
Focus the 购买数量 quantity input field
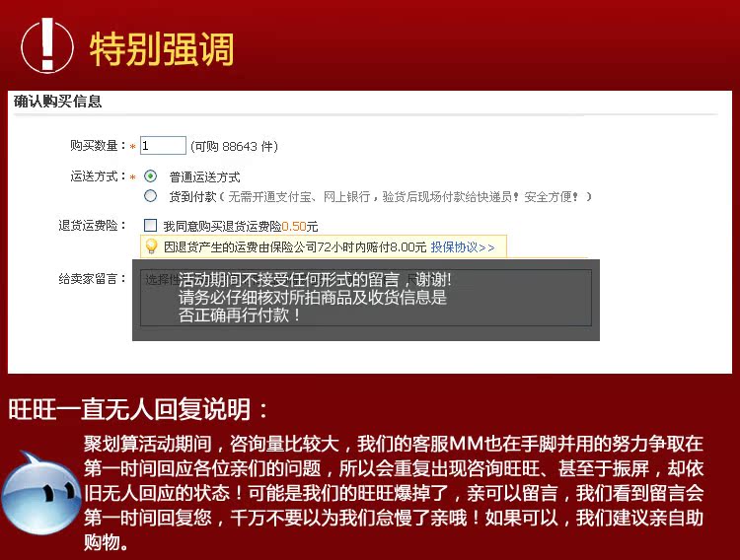[163, 146]
